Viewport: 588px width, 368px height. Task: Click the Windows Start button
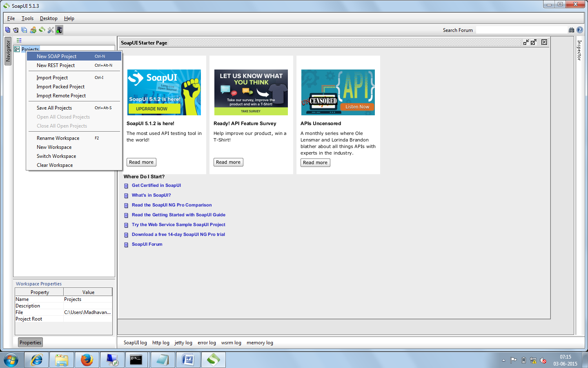[x=11, y=360]
